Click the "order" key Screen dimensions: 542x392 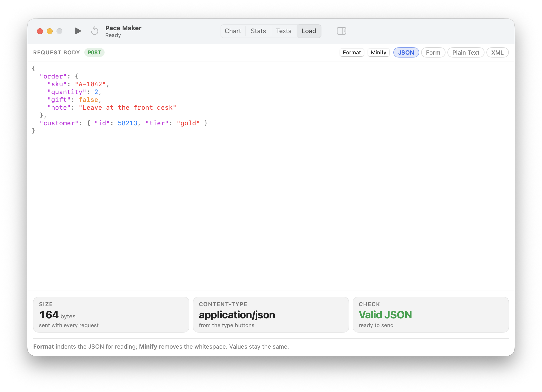click(x=53, y=76)
